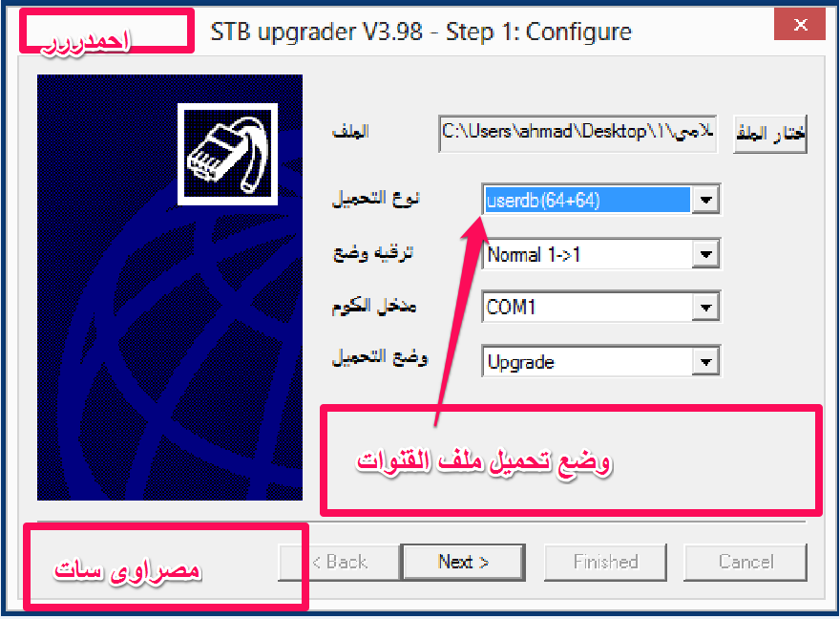Image resolution: width=840 pixels, height=619 pixels.
Task: Expand the Upgrade download mode dropdown arrow
Action: [x=705, y=362]
